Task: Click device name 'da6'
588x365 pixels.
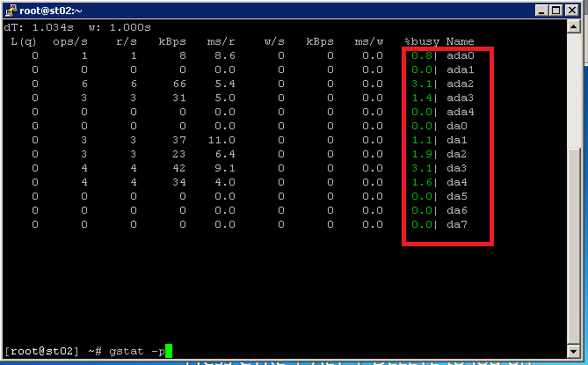Action: [457, 210]
